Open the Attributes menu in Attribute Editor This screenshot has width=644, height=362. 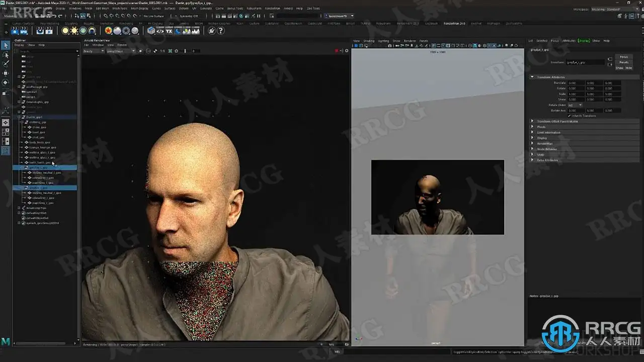[x=569, y=41]
